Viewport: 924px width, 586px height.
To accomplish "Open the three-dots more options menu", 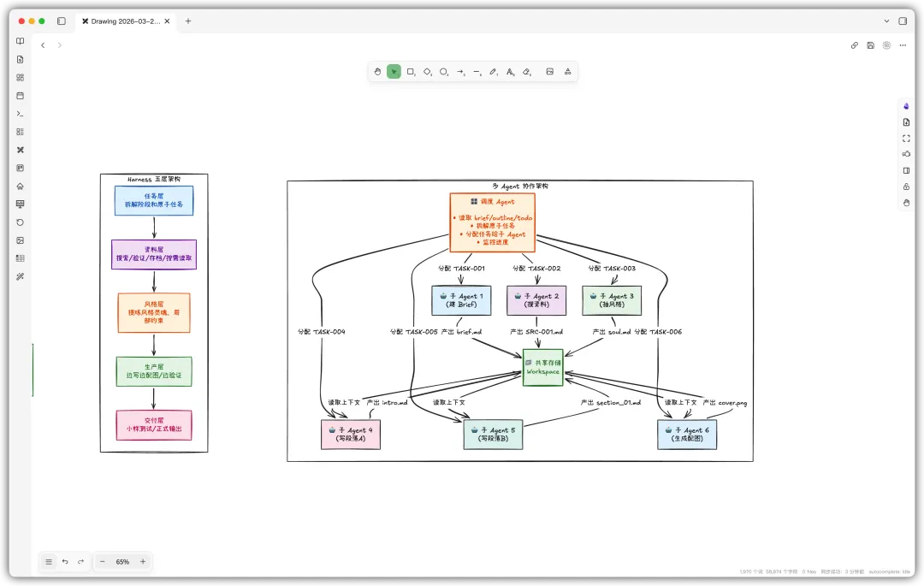I will [903, 45].
